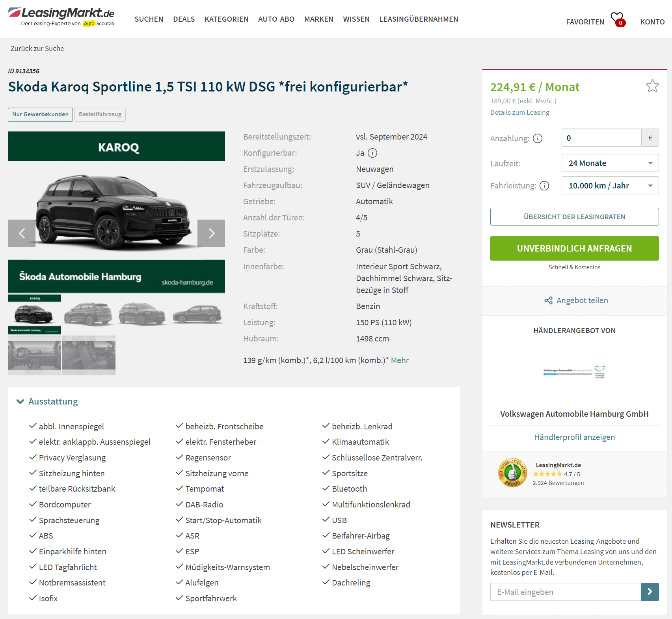Click the share icon beside Angebot teilen
This screenshot has height=619, width=672.
click(548, 300)
